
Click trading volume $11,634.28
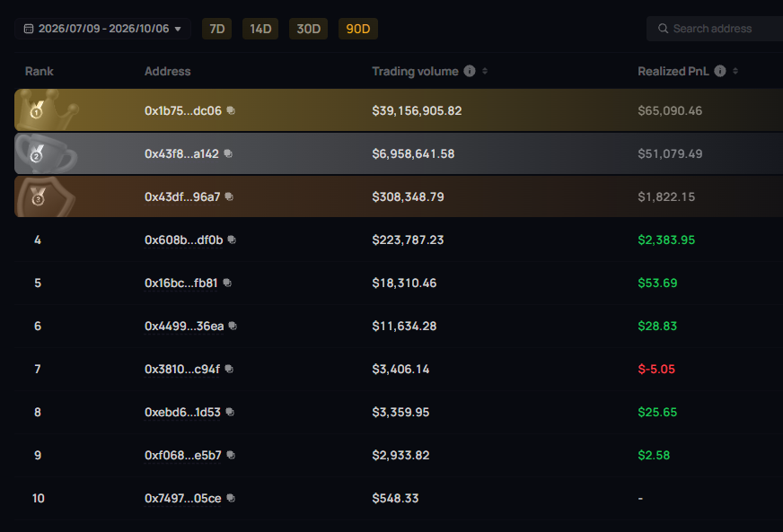coord(404,326)
